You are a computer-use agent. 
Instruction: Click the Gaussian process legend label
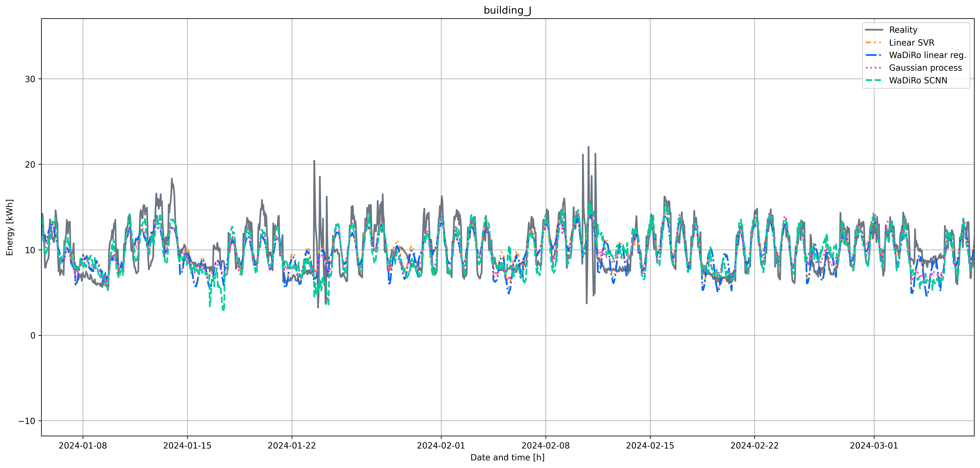point(925,68)
